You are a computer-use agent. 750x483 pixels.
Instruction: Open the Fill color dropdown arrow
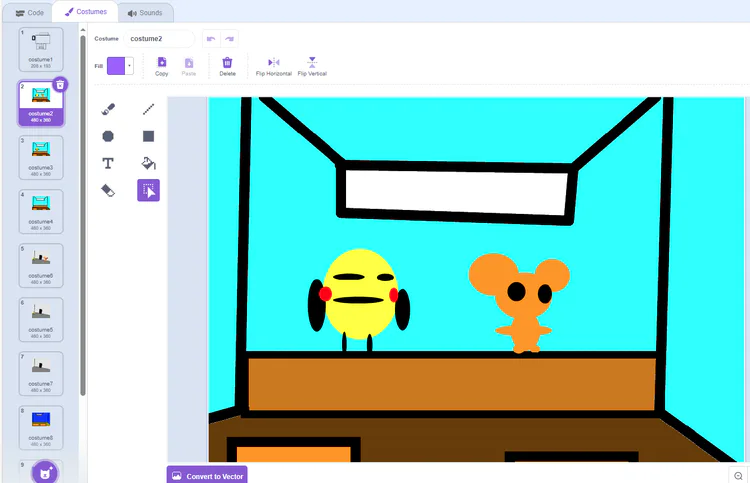click(129, 66)
